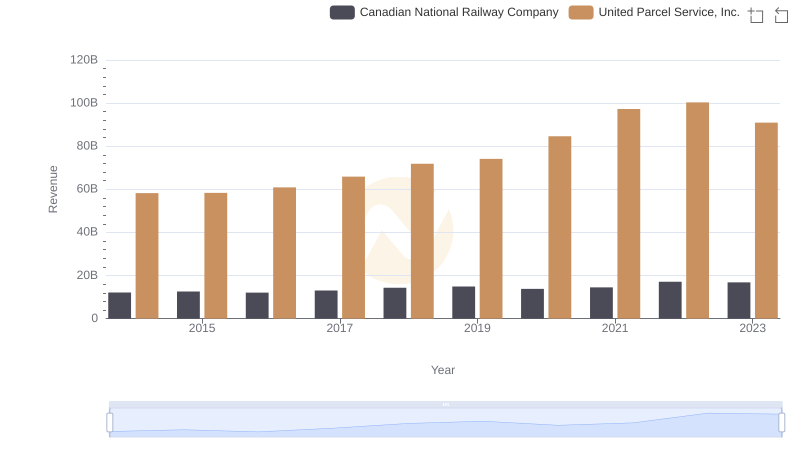Activate the area zoom tool icon
Screen dimensions: 800x461
[756, 15]
